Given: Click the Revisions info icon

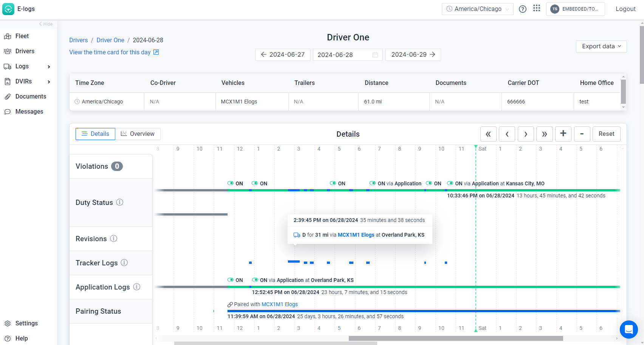Looking at the screenshot, I should (x=113, y=239).
